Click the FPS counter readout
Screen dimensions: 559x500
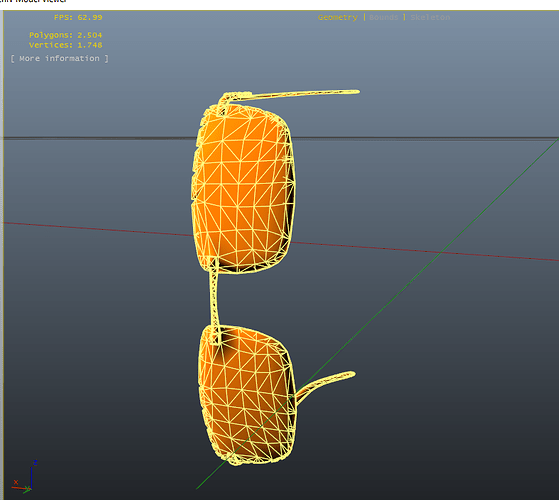click(78, 17)
